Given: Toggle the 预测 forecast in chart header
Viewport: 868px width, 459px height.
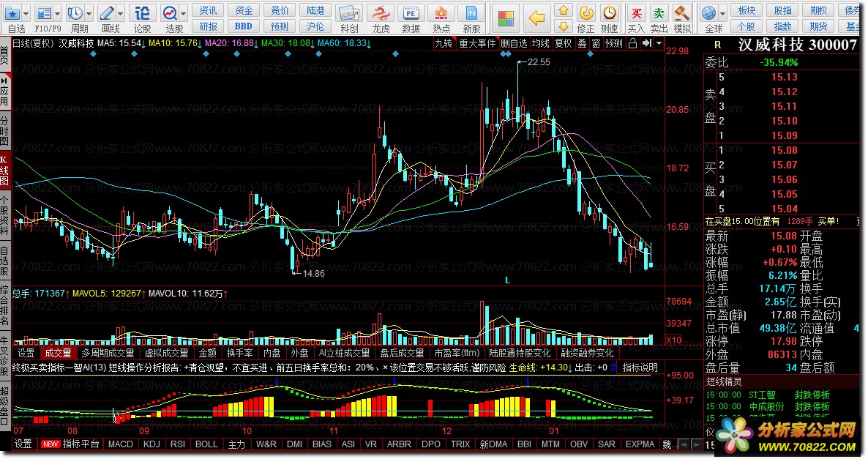Looking at the screenshot, I should click(613, 43).
